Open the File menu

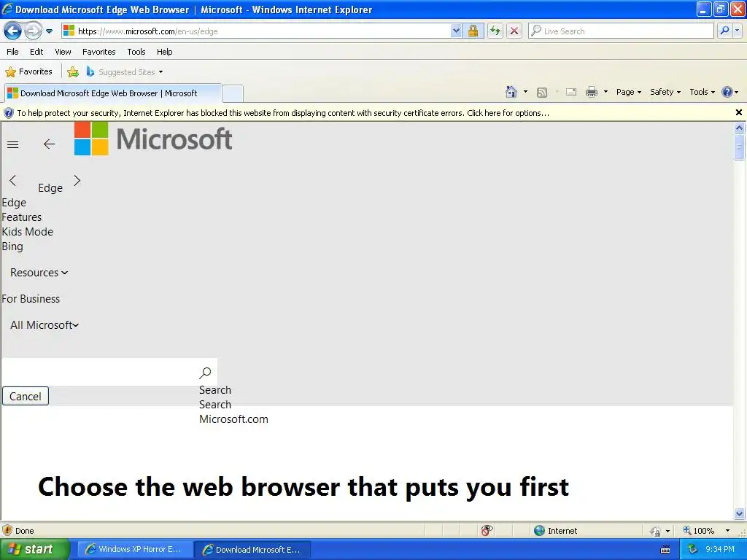click(12, 52)
